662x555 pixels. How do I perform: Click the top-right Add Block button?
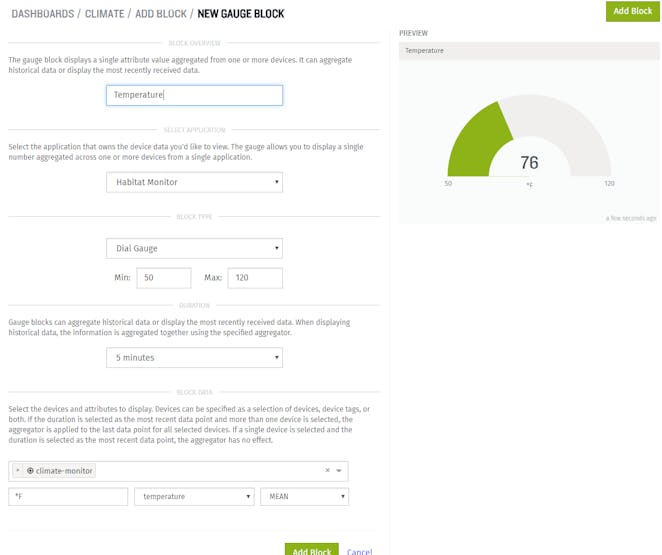pos(632,11)
